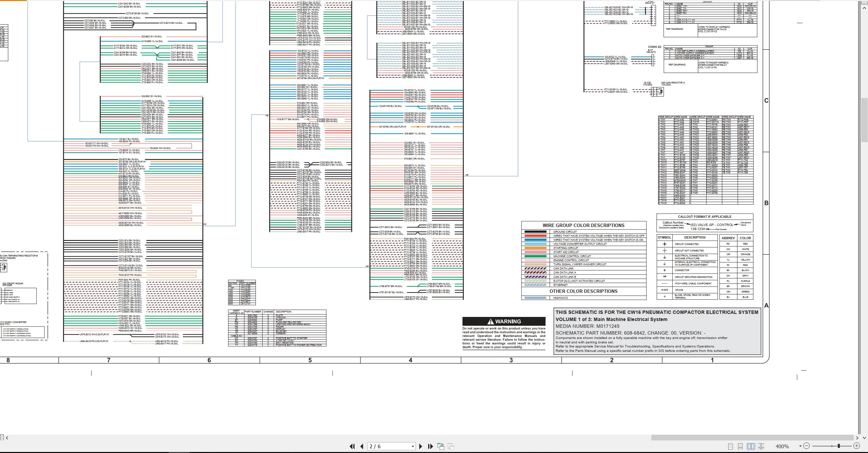This screenshot has height=453, width=868.
Task: Click the column 5 grid marker
Action: click(310, 360)
